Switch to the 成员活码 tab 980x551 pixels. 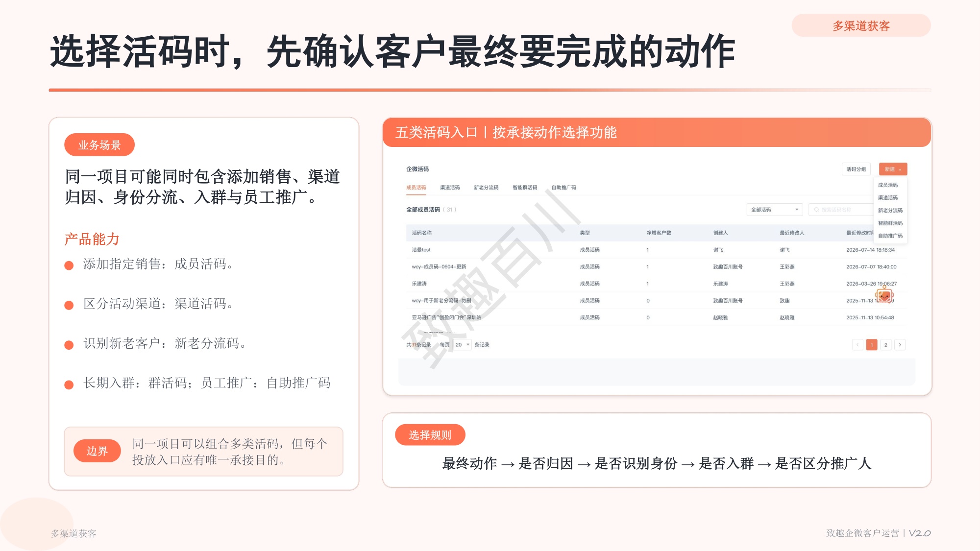point(416,188)
